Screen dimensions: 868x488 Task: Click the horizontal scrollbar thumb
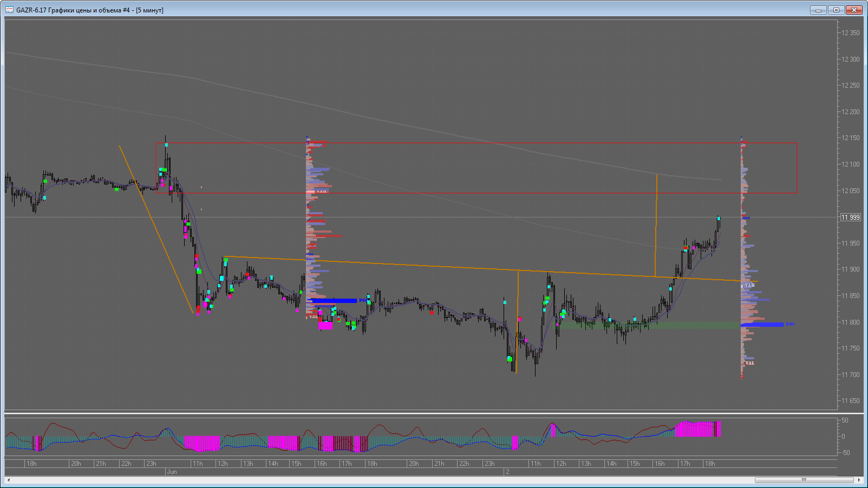(x=804, y=480)
